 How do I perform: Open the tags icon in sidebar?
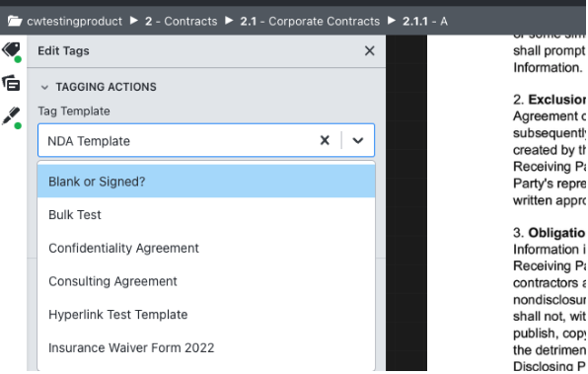[x=11, y=50]
